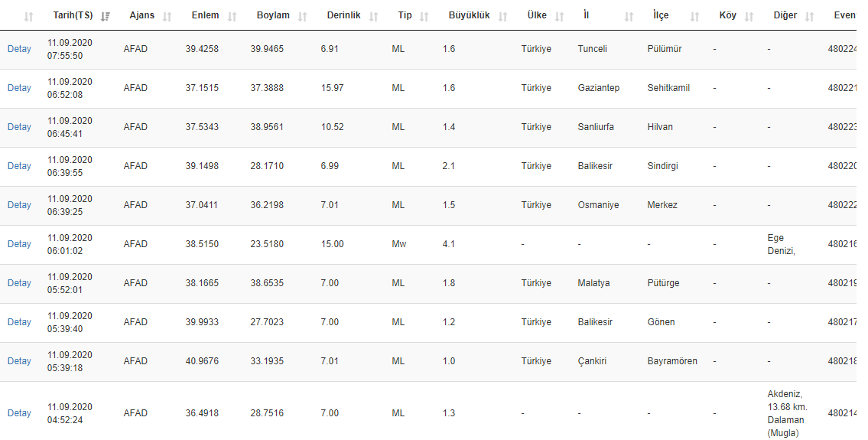Click the sort icon beside Derinlik header
Image resolution: width=868 pixels, height=440 pixels.
click(373, 16)
